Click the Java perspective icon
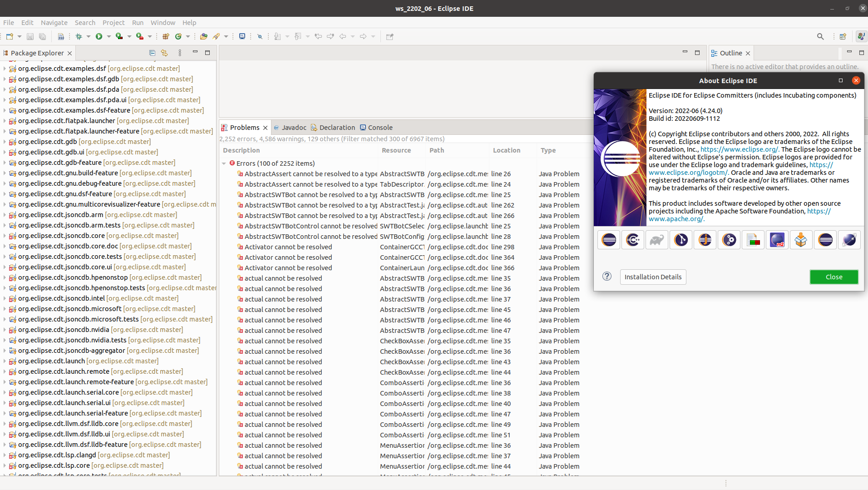Image resolution: width=868 pixels, height=490 pixels. point(860,36)
